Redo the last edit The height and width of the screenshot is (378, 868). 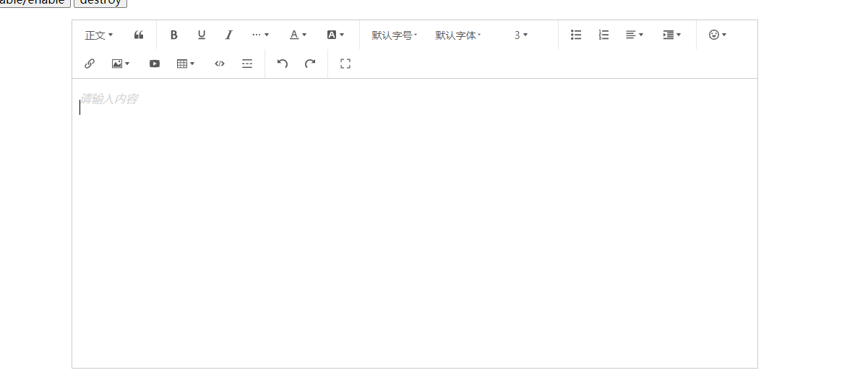(310, 64)
